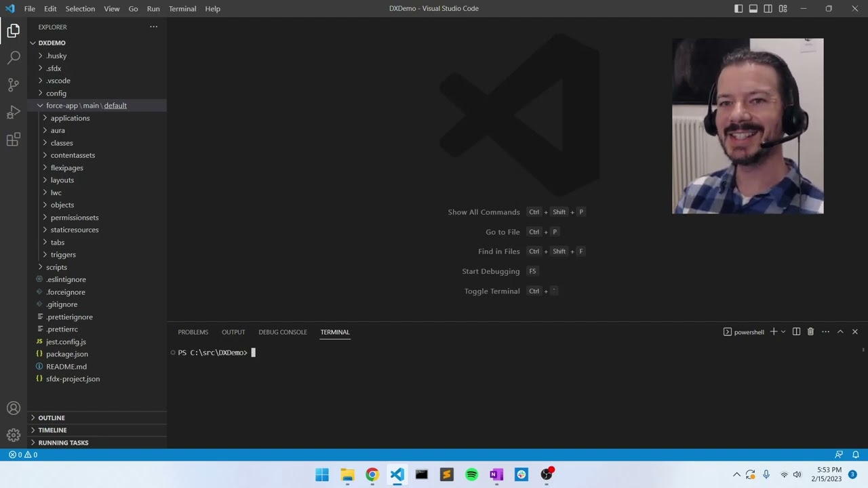Screen dimensions: 868x488
Task: Open Customize Layout icon in title bar
Action: pos(783,9)
